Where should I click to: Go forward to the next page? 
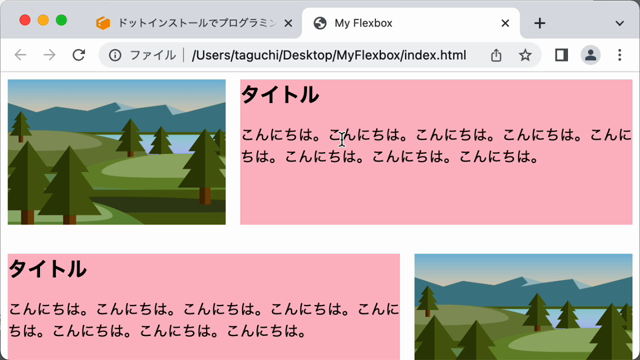(x=49, y=55)
